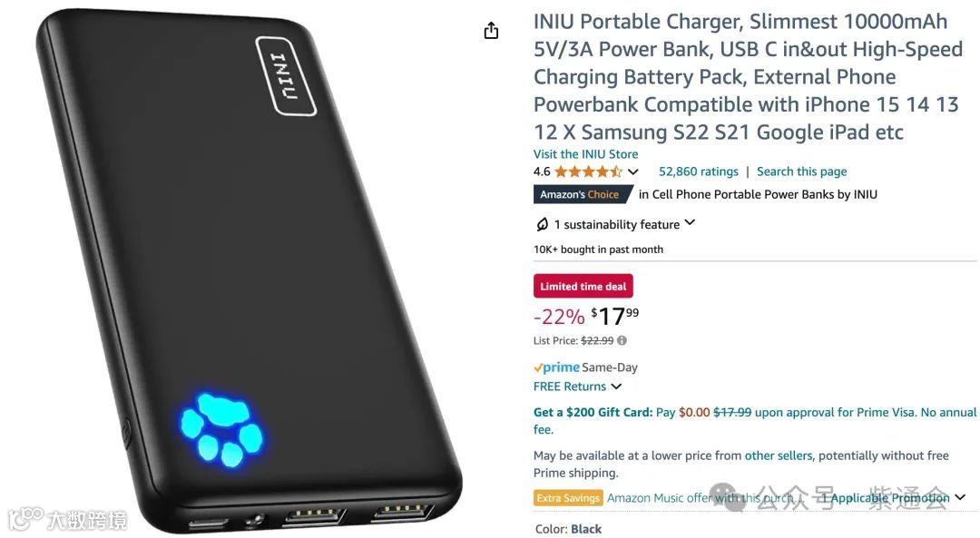Expand the rating breakdown chevron next to 4.6
980x538 pixels.
tap(633, 171)
